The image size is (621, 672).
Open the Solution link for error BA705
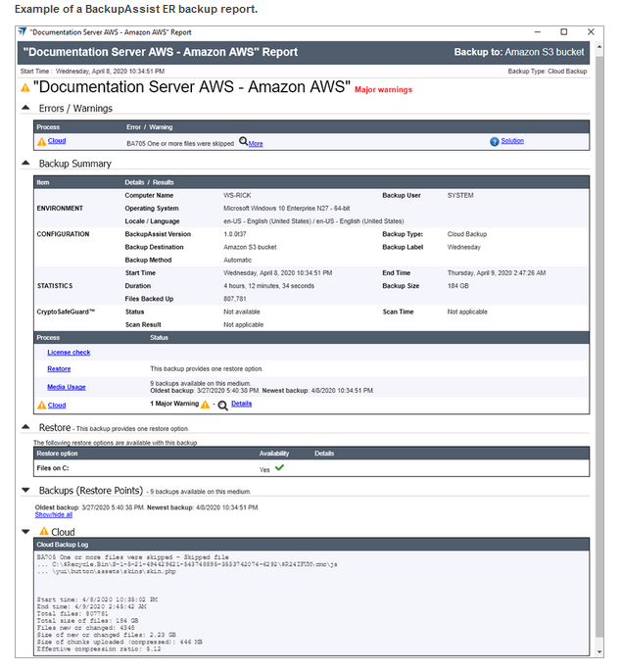point(512,141)
